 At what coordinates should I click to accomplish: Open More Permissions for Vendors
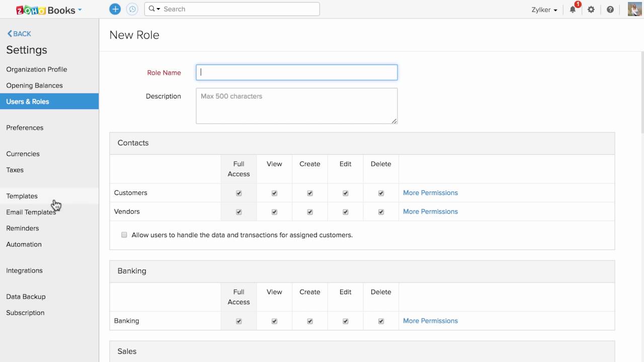pos(430,211)
